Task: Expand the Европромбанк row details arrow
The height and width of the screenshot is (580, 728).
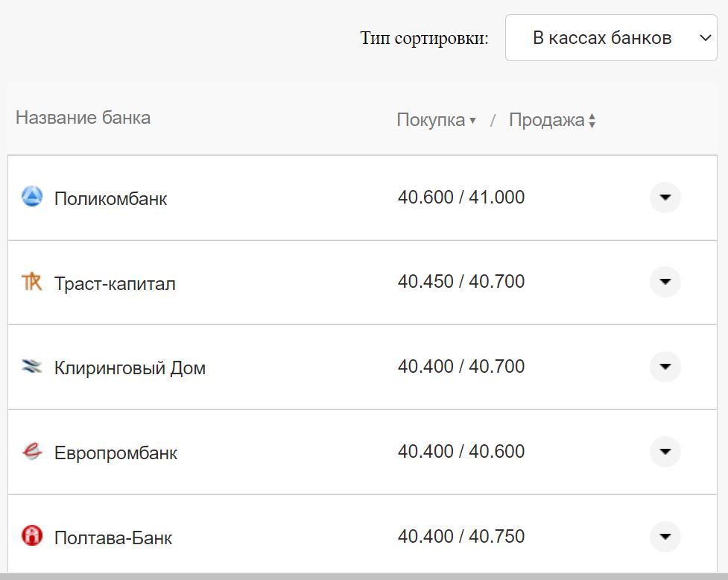Action: pos(665,452)
